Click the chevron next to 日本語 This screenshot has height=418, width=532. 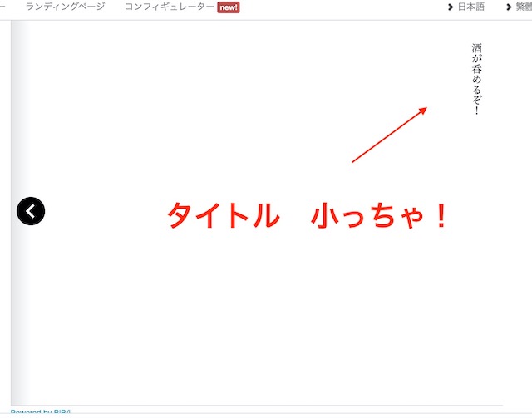pyautogui.click(x=451, y=7)
